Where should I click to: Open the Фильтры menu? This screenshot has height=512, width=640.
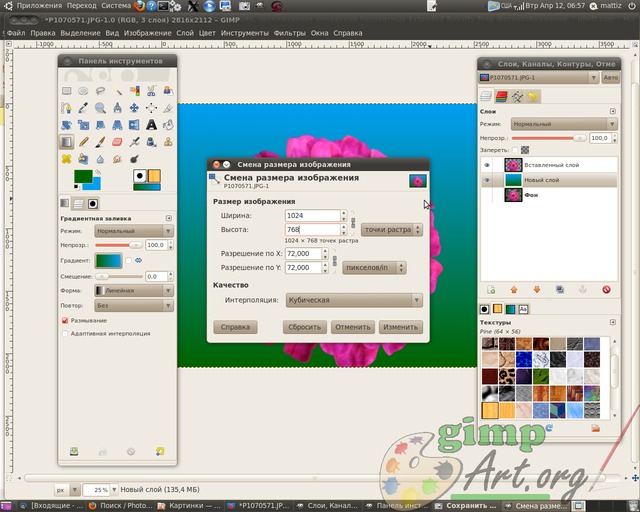(290, 33)
